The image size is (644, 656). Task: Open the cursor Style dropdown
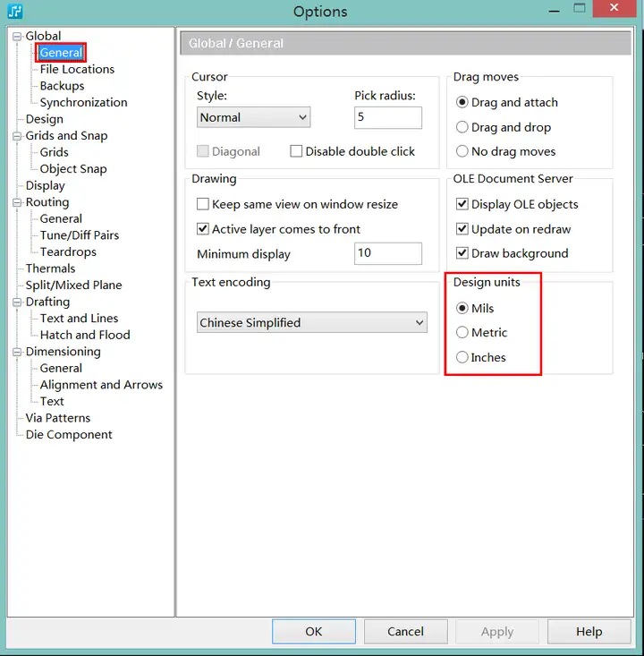253,117
